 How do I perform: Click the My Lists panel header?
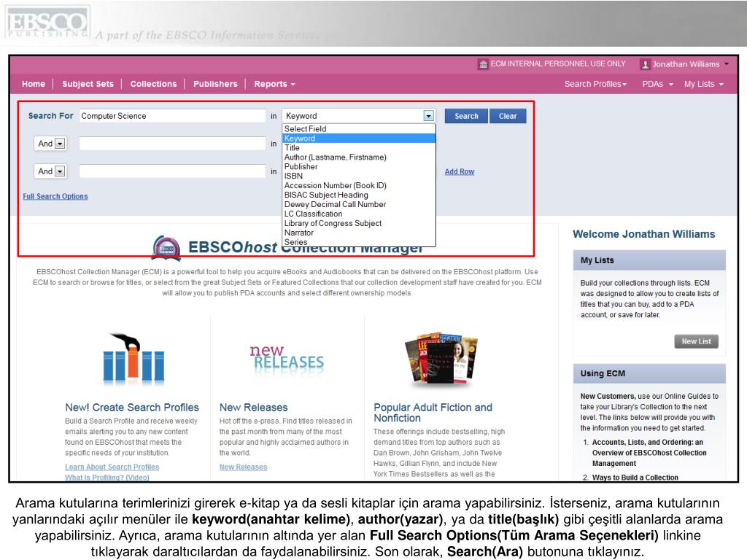pyautogui.click(x=649, y=260)
